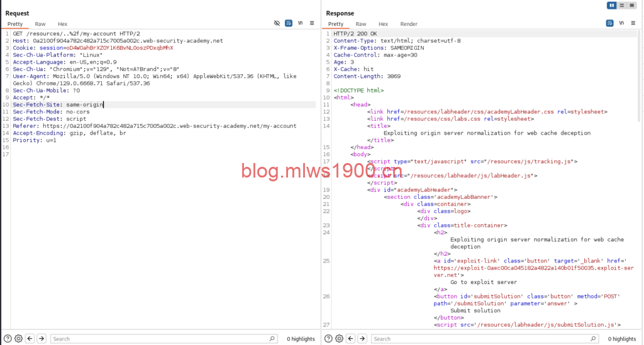Open help in the Response search bar
This screenshot has width=644, height=345.
328,339
